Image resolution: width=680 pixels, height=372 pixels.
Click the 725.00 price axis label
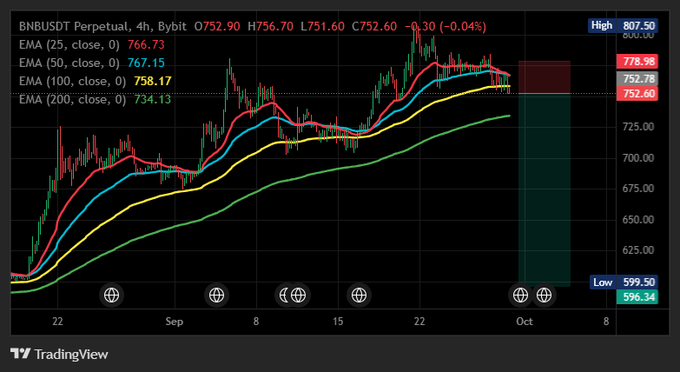(x=639, y=127)
